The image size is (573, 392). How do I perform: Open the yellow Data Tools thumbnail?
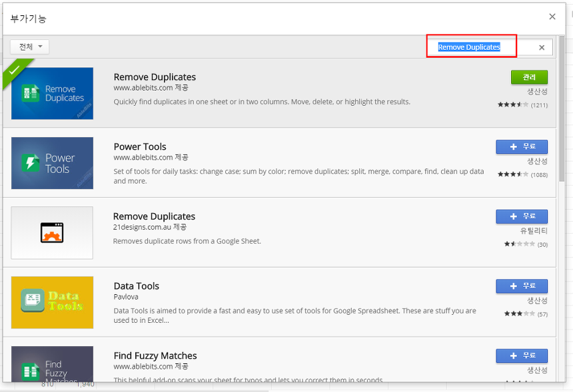[52, 303]
